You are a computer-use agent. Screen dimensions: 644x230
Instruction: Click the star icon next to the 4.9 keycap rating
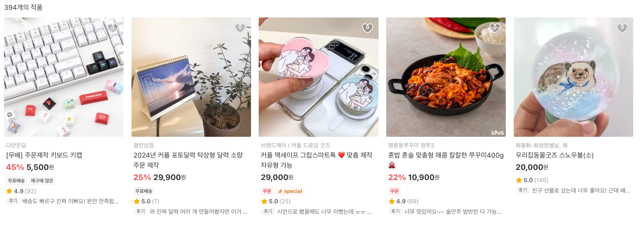tap(9, 191)
